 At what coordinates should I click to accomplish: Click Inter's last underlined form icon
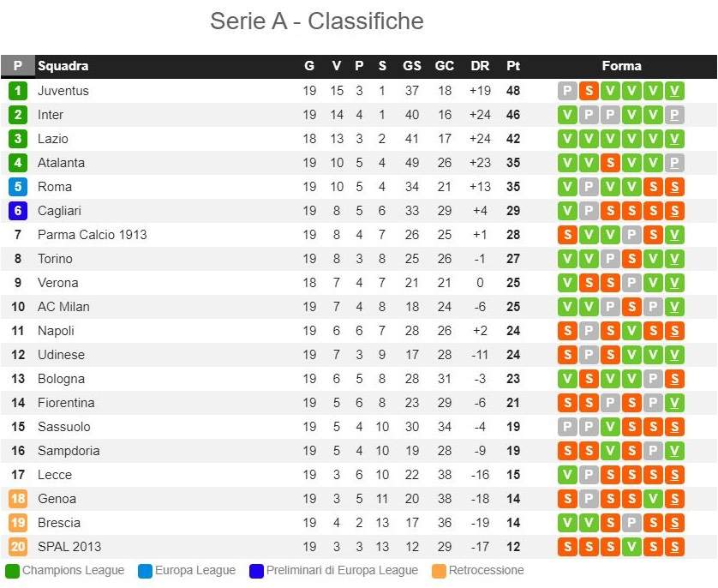[x=674, y=115]
